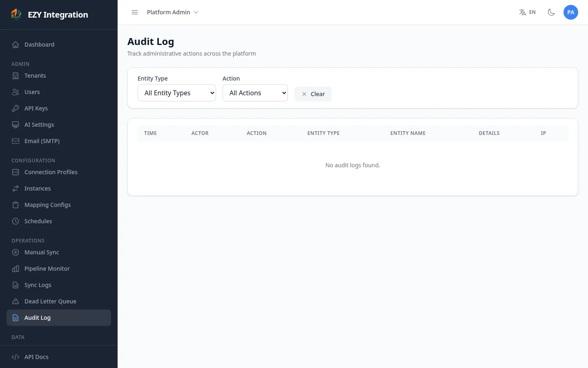Click the Email (SMTP) envelope icon
Screen dimensions: 588x368
click(x=16, y=141)
